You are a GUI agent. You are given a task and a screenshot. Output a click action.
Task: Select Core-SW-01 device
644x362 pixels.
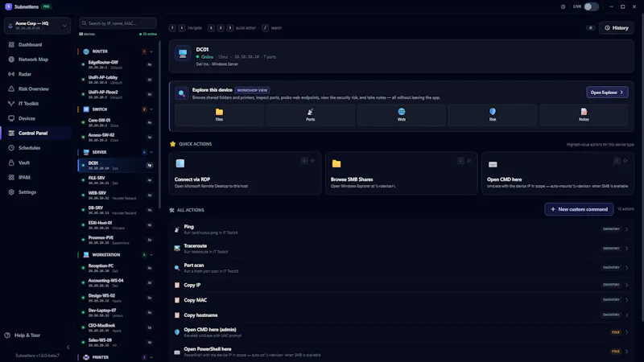tap(117, 122)
